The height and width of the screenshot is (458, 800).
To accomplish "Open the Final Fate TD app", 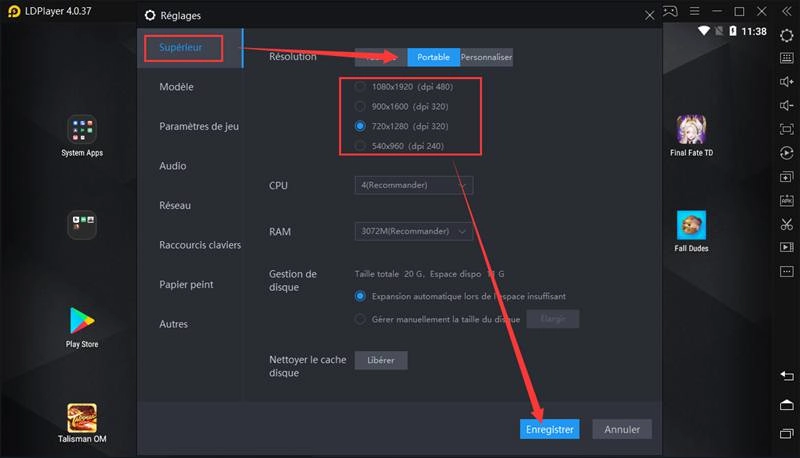I will tap(691, 130).
